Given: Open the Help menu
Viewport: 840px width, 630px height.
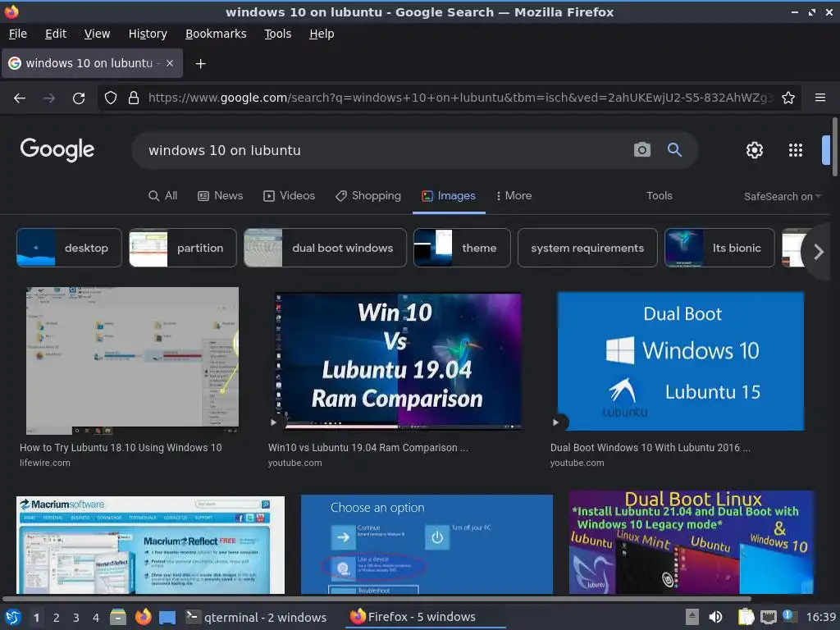Looking at the screenshot, I should (322, 34).
